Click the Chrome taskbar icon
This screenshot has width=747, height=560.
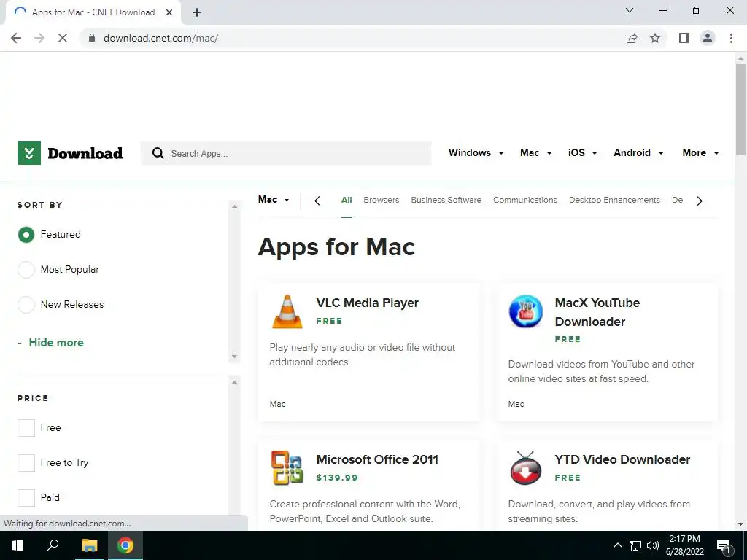(125, 545)
